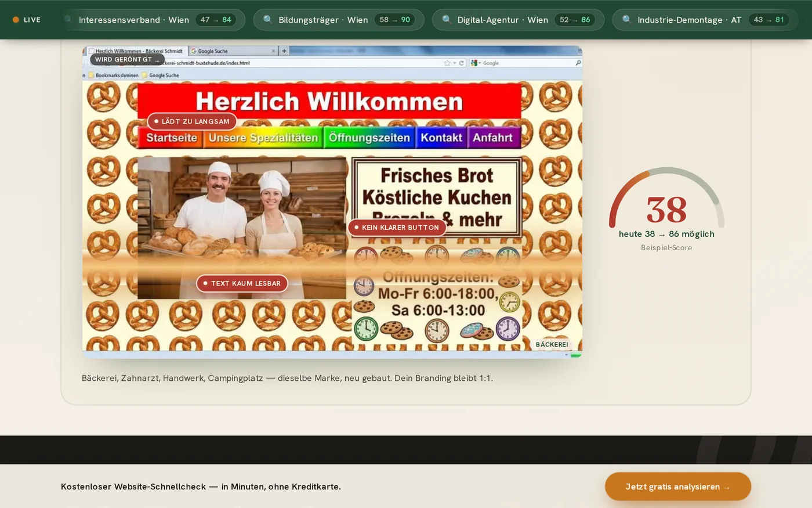Click the bookmark star icon in the bakery browser bar

tap(447, 63)
